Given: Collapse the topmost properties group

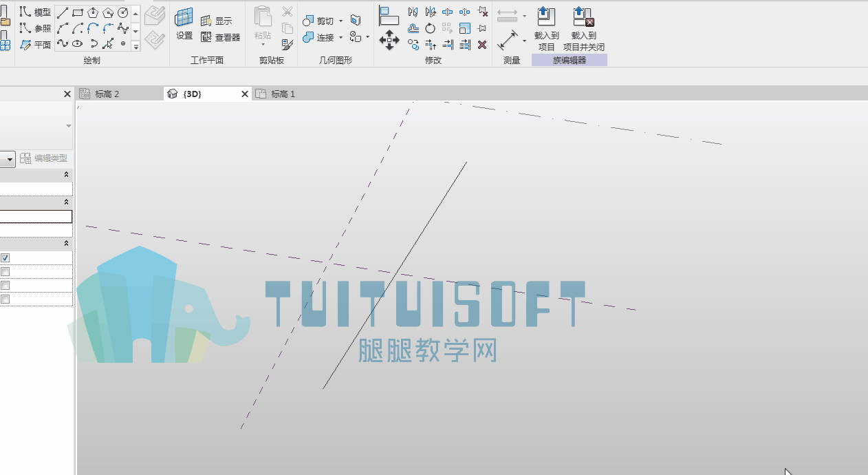Looking at the screenshot, I should [67, 176].
